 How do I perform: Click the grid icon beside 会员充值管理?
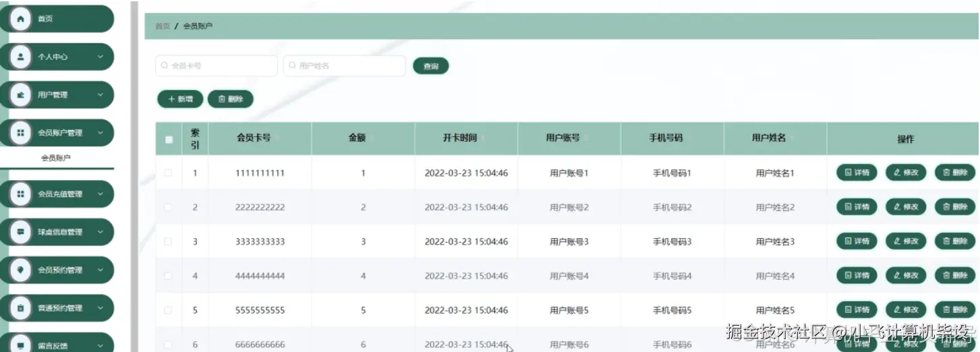[20, 194]
